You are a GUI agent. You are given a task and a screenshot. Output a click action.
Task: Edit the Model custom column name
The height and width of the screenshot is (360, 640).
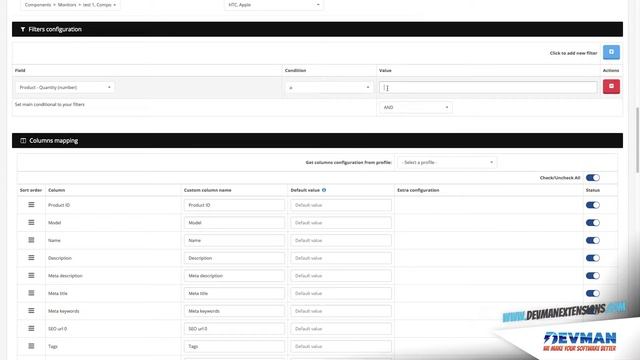coord(234,222)
